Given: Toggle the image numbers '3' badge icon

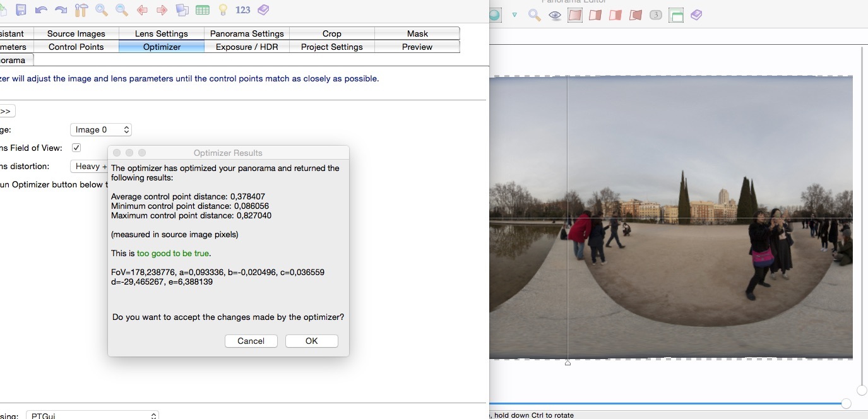Looking at the screenshot, I should 656,15.
